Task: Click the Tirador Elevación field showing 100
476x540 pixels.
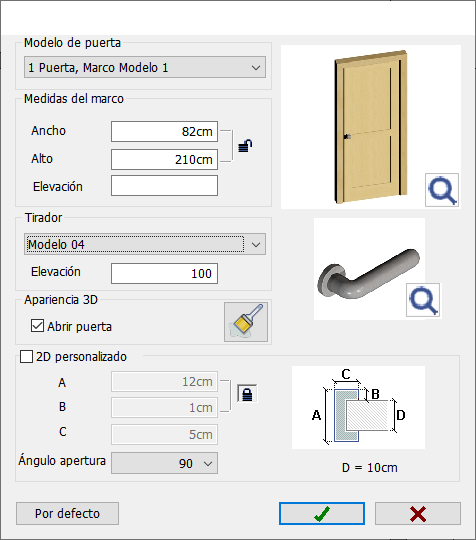Action: coord(164,273)
